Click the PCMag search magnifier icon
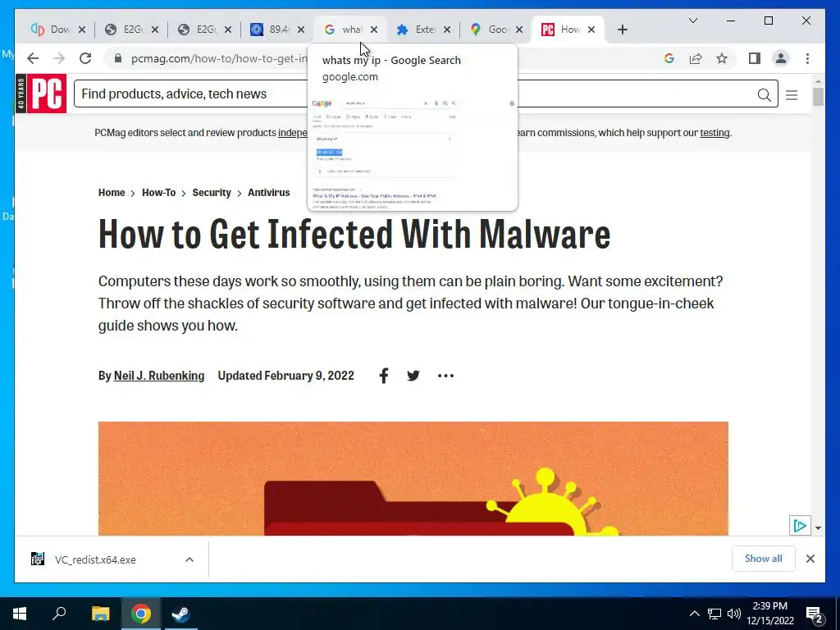This screenshot has height=630, width=840. 765,95
